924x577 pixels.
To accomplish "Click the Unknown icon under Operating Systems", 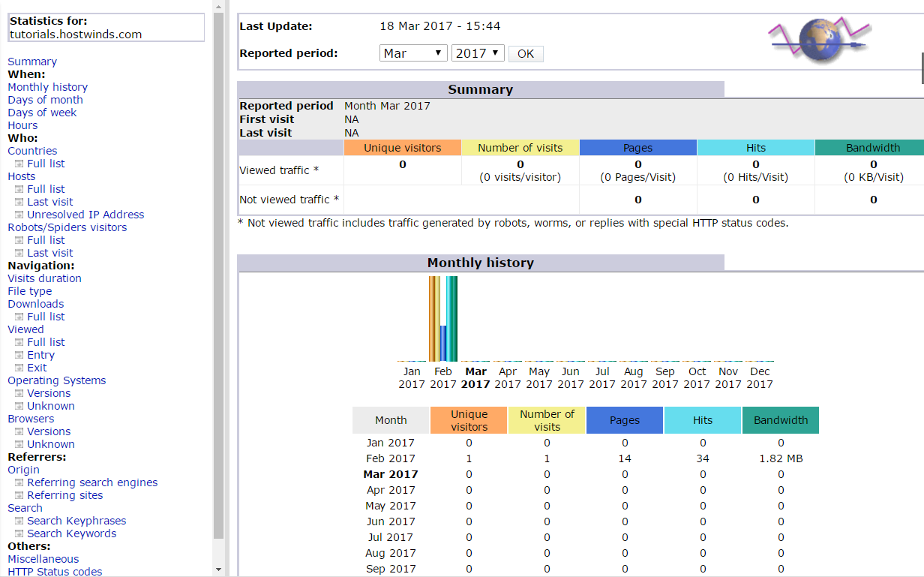I will (20, 406).
